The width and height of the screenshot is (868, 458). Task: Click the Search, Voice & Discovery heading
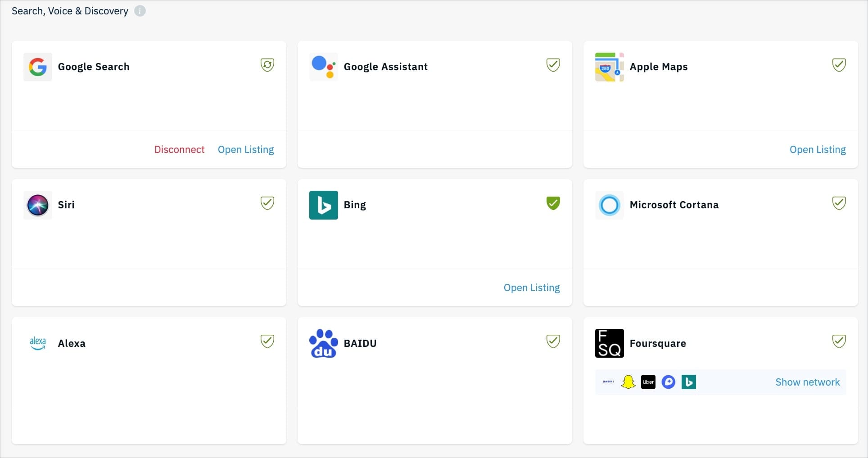pyautogui.click(x=70, y=11)
